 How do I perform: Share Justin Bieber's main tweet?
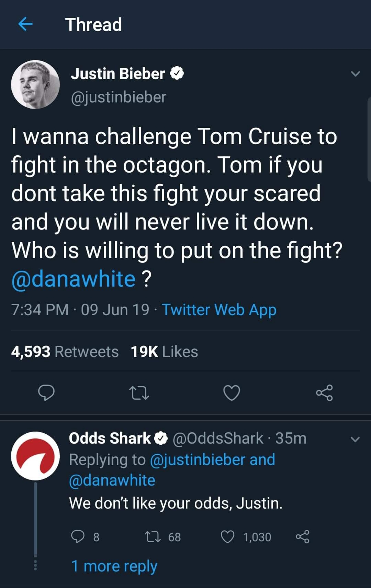[x=324, y=393]
